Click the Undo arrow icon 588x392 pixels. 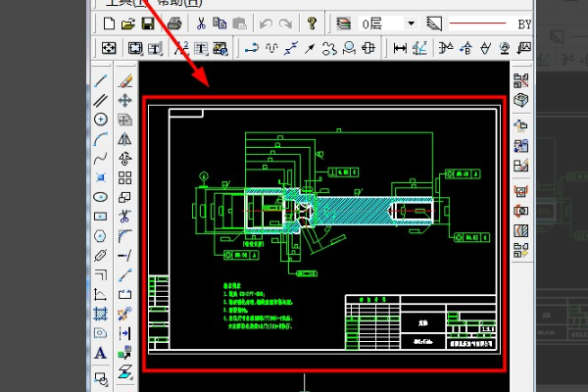pyautogui.click(x=266, y=23)
